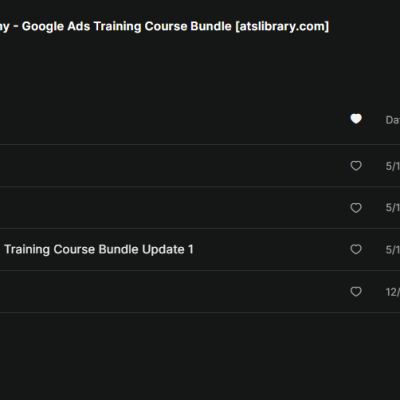
Task: Toggle the heart in the topmost list row
Action: (356, 166)
